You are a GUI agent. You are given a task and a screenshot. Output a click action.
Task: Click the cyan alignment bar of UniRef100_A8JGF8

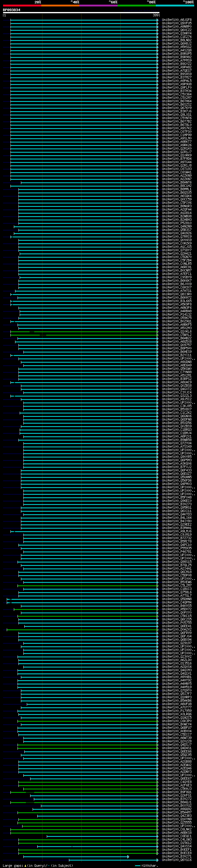84,20
